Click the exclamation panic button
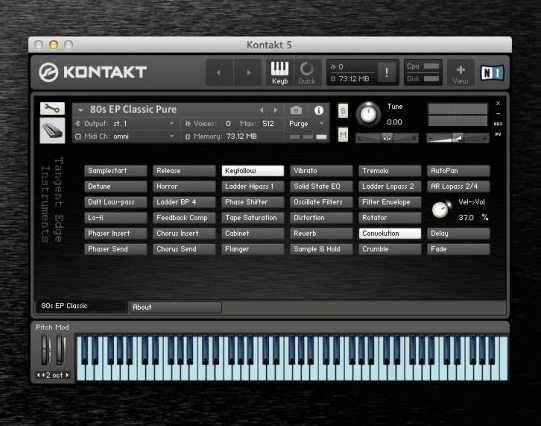The width and height of the screenshot is (541, 426). 386,72
